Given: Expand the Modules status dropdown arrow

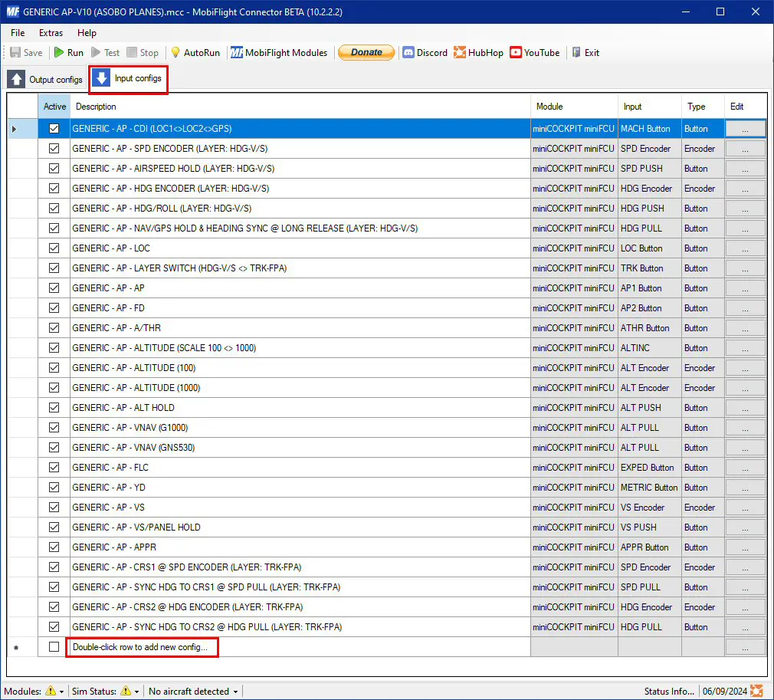Looking at the screenshot, I should click(62, 692).
